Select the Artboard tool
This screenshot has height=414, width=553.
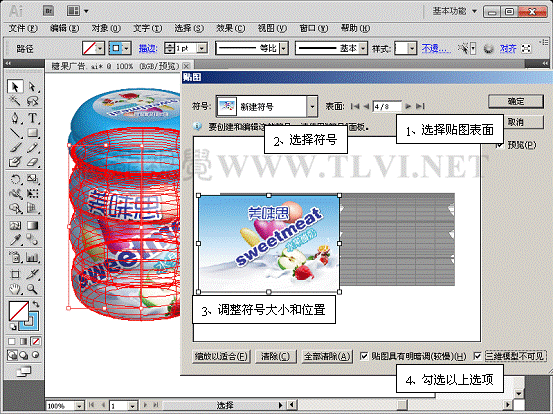[15, 274]
